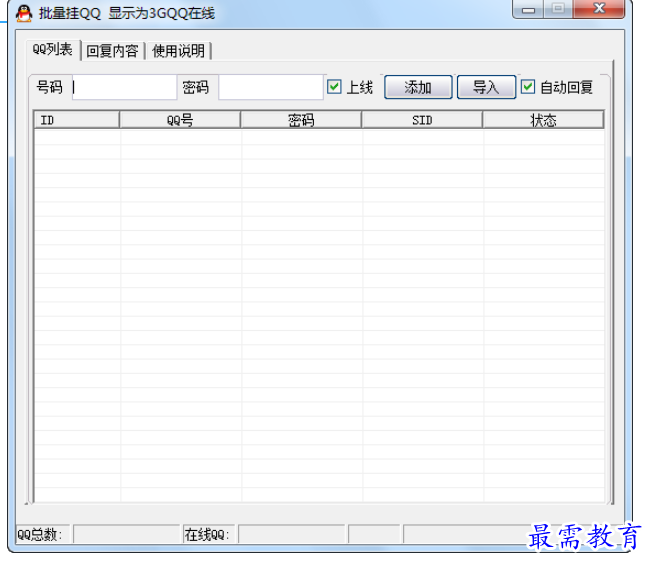
Task: Open the 使用说明 tab
Action: tap(178, 51)
